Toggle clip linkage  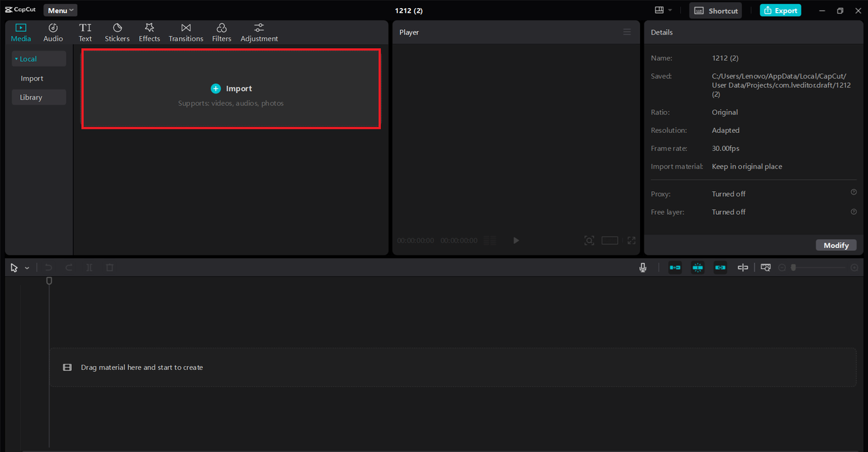click(x=720, y=268)
